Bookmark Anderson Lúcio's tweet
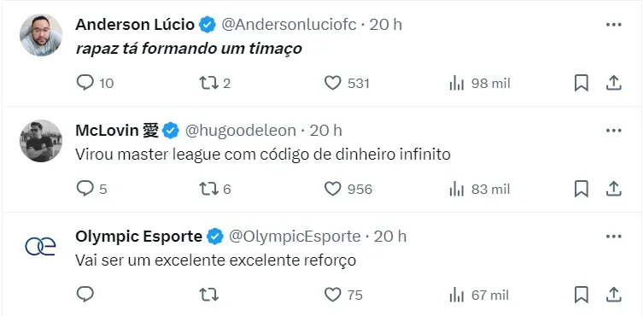 581,84
